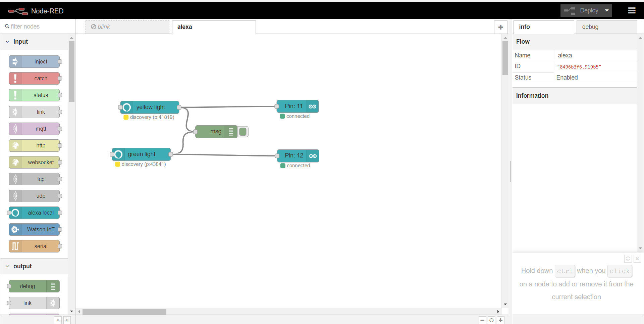Reset the workspace zoom level
This screenshot has height=324, width=644.
point(491,320)
